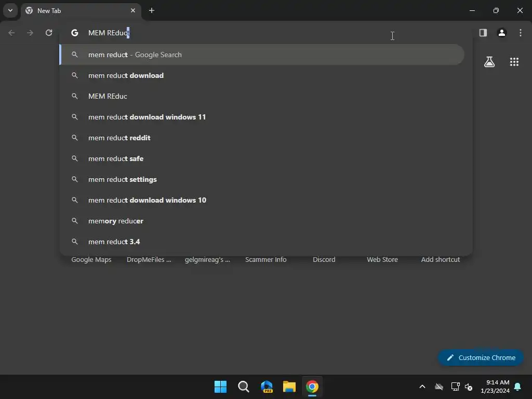Expand hidden system tray icons chevron
This screenshot has width=532, height=399.
(x=422, y=387)
